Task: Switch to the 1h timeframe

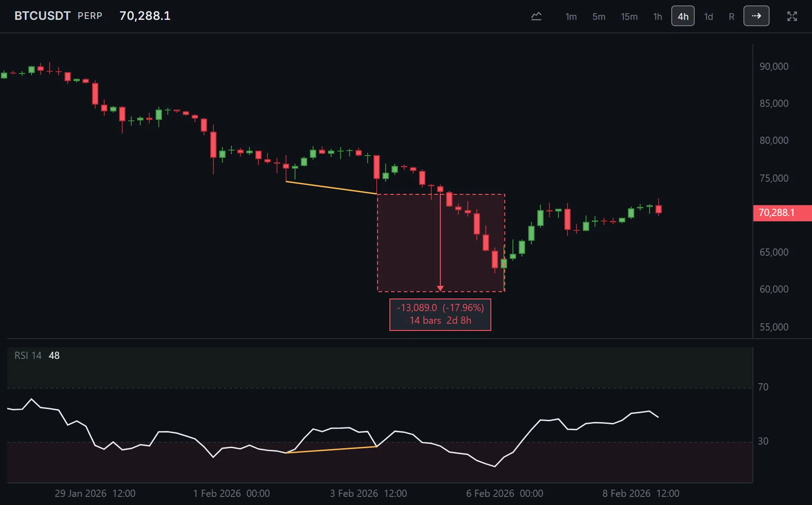Action: tap(658, 17)
